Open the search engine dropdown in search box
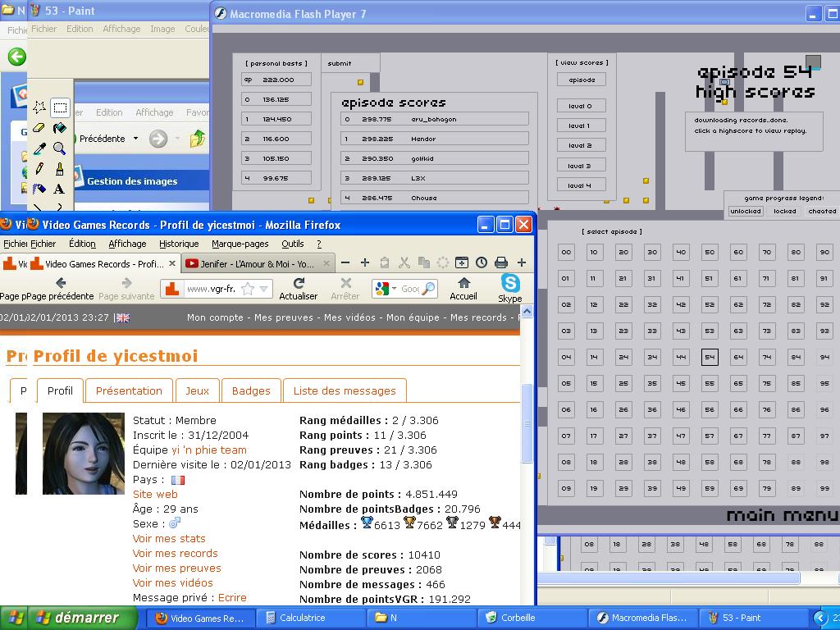Viewport: 840px width, 630px height. point(394,289)
